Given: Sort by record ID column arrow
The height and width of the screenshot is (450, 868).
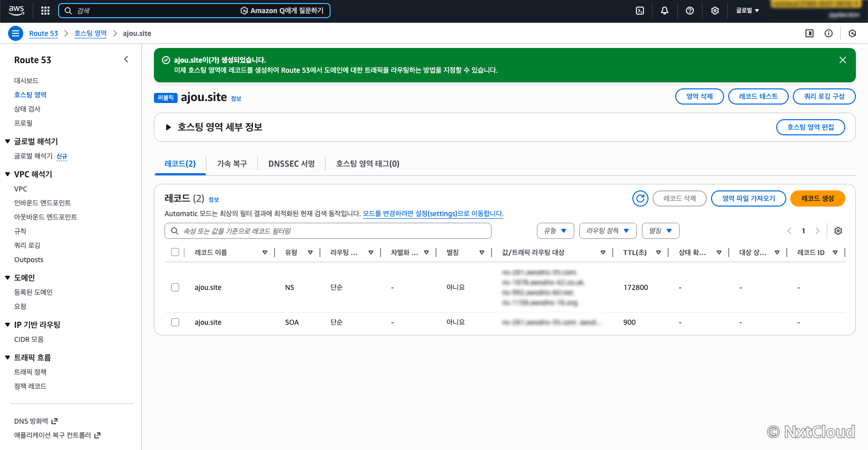Looking at the screenshot, I should [835, 253].
